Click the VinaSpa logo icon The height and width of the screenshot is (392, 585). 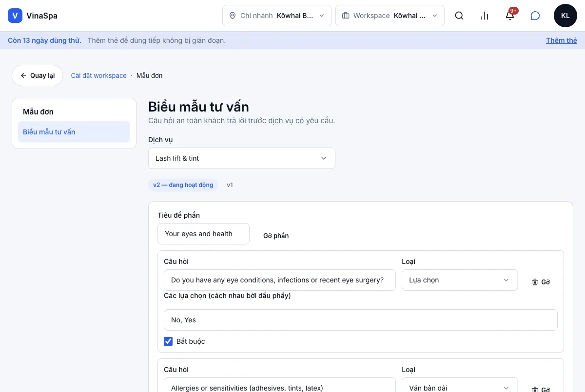[x=15, y=16]
